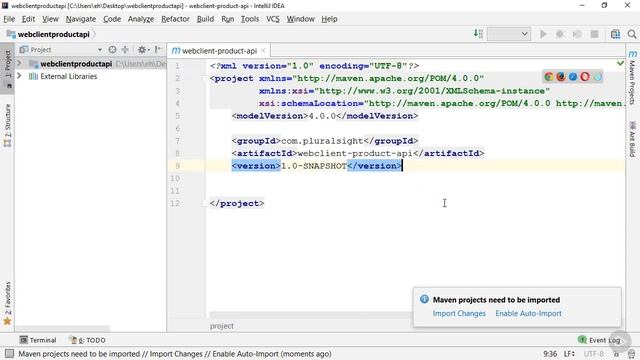Fold the project tag at line 2
The image size is (640, 360).
[205, 78]
